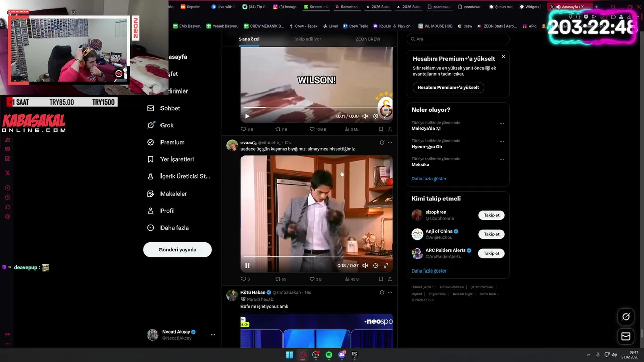644x362 pixels.
Task: Open floating Grok button
Action: pos(626,317)
